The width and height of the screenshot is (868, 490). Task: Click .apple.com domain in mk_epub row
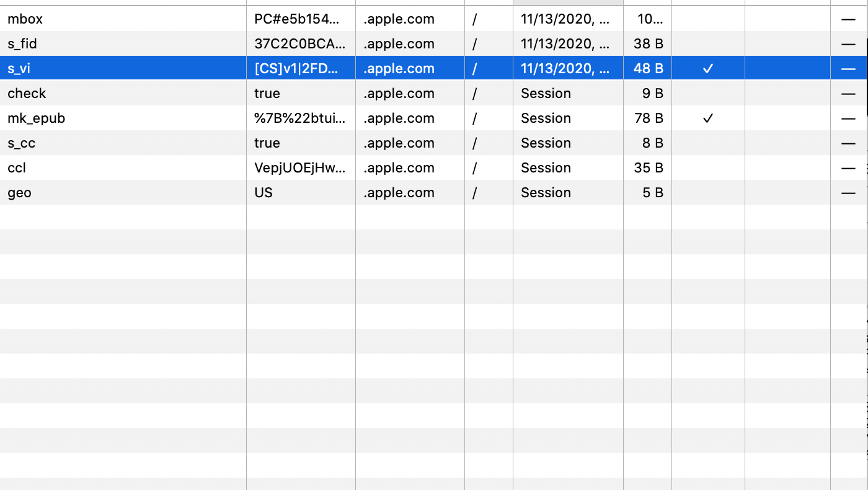click(x=399, y=118)
